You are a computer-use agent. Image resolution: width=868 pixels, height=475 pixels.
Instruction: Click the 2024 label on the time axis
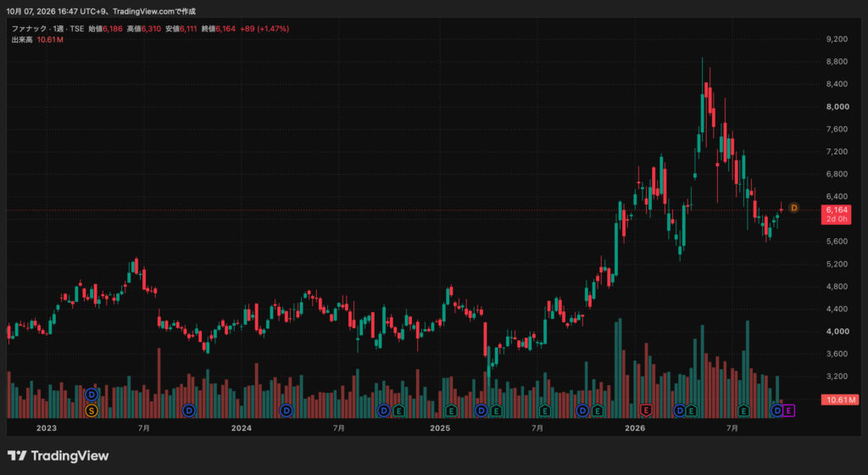coord(242,428)
